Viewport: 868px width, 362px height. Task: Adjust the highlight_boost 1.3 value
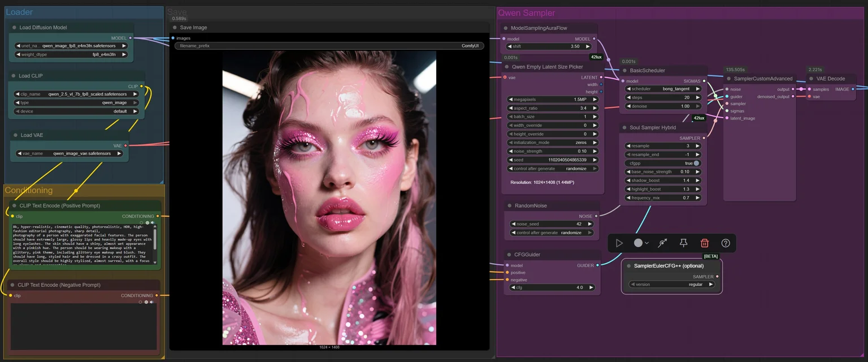(x=663, y=189)
